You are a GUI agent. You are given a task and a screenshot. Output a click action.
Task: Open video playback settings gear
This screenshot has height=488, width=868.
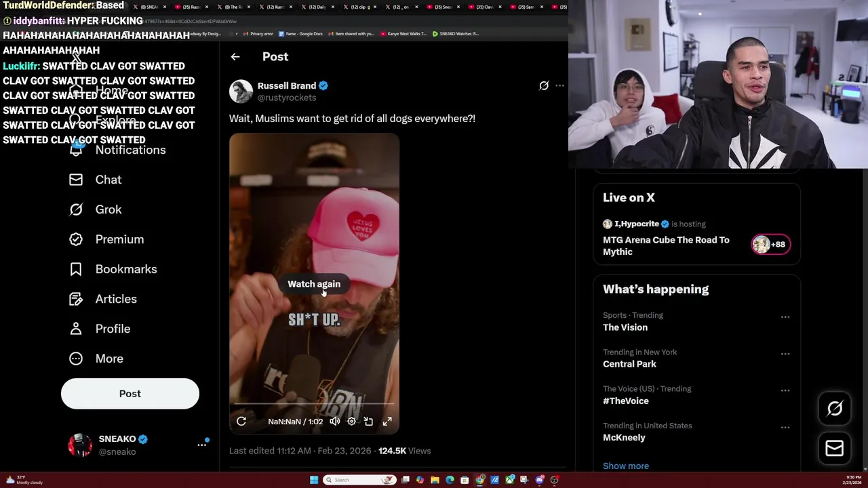pos(351,422)
